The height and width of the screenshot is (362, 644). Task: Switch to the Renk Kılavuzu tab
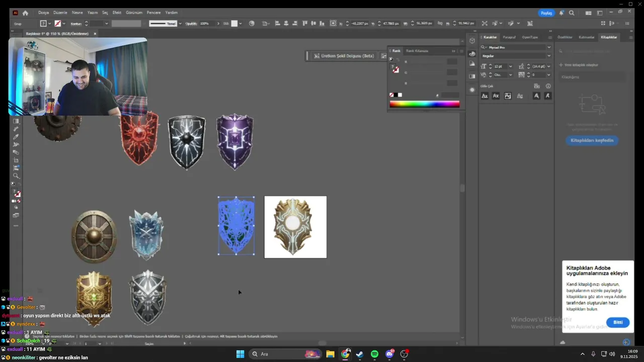coord(417,51)
